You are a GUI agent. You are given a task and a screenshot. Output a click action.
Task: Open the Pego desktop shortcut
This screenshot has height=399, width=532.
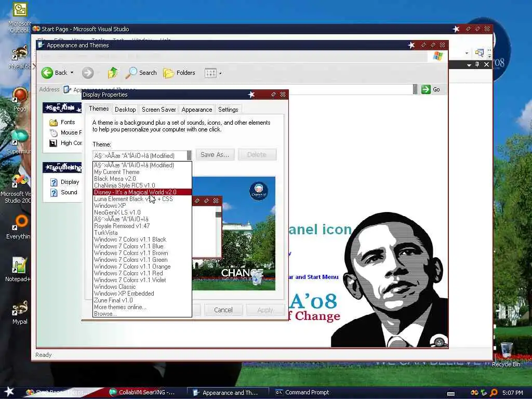click(20, 99)
